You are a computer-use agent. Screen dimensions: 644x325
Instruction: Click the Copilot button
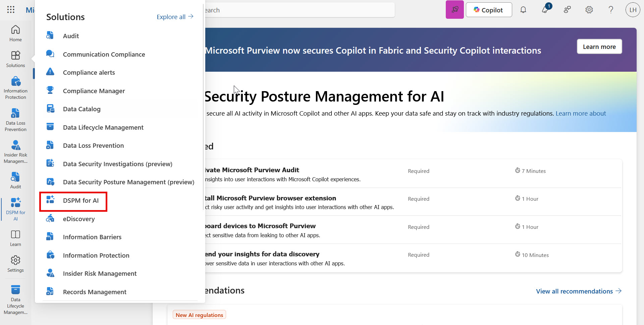point(489,10)
